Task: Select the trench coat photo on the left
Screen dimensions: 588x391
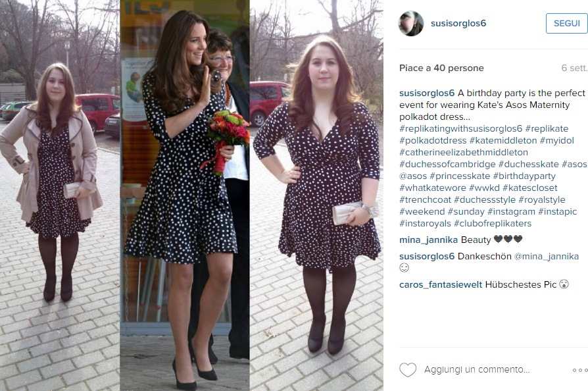Action: point(60,195)
